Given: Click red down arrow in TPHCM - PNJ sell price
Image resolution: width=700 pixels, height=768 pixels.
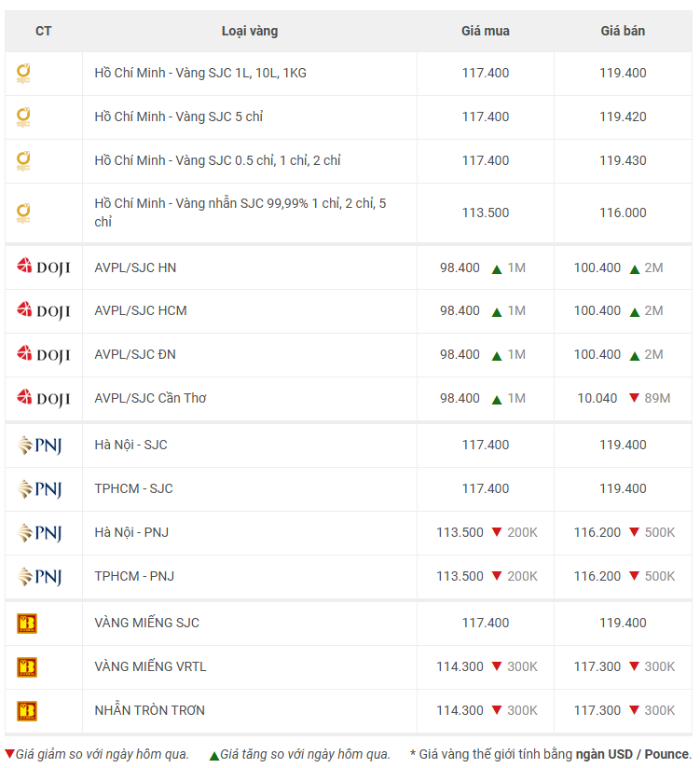Looking at the screenshot, I should tap(635, 575).
